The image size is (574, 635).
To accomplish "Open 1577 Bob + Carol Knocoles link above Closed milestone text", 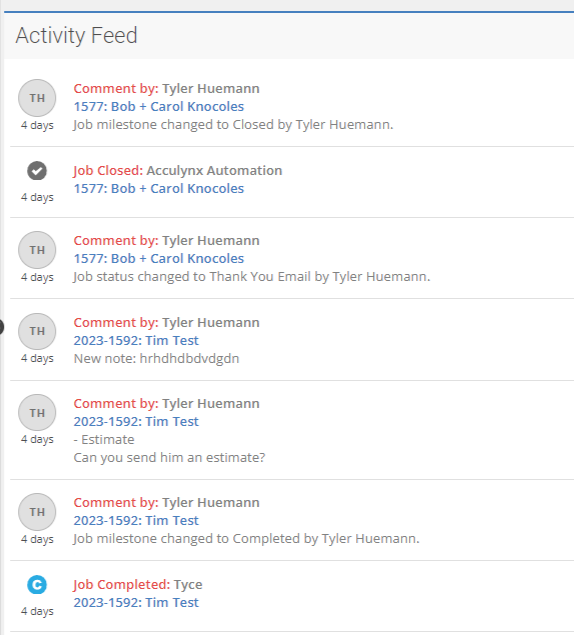I will pyautogui.click(x=159, y=107).
